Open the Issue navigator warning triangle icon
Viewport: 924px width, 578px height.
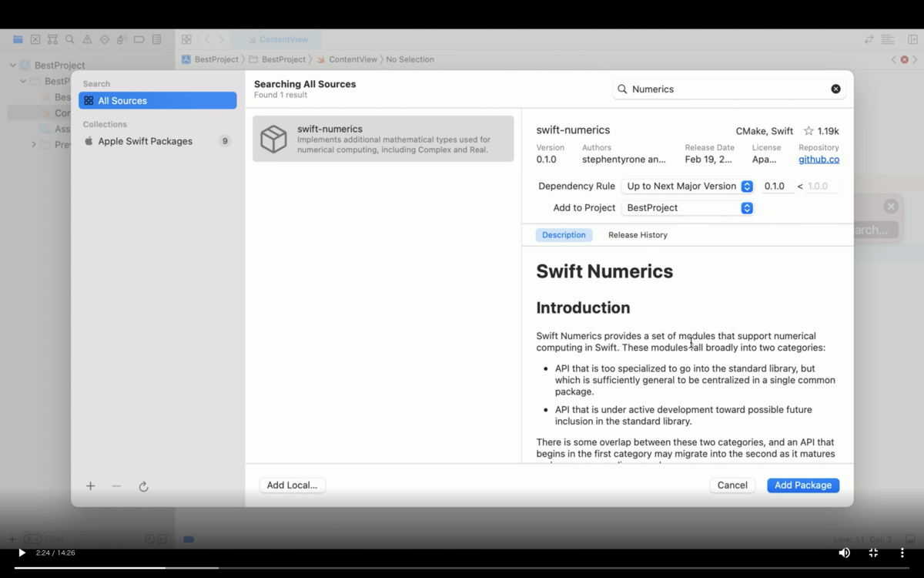pos(87,39)
